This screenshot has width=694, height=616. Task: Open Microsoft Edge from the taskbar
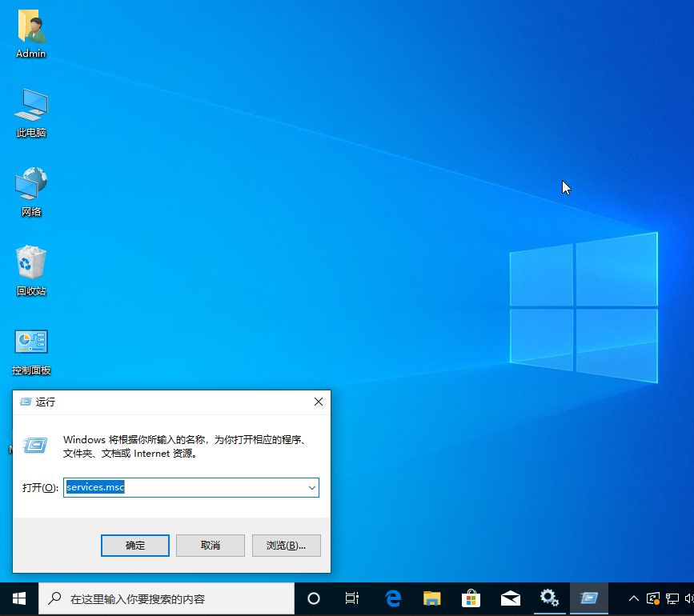(392, 598)
